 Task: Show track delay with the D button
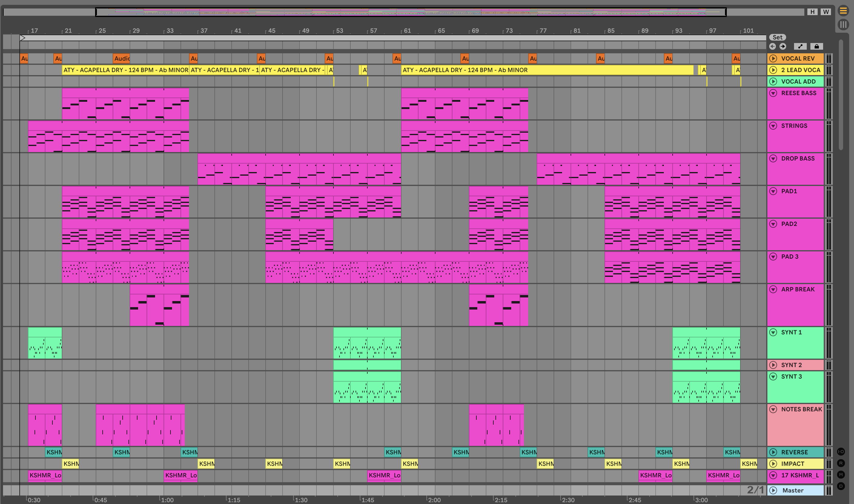841,486
